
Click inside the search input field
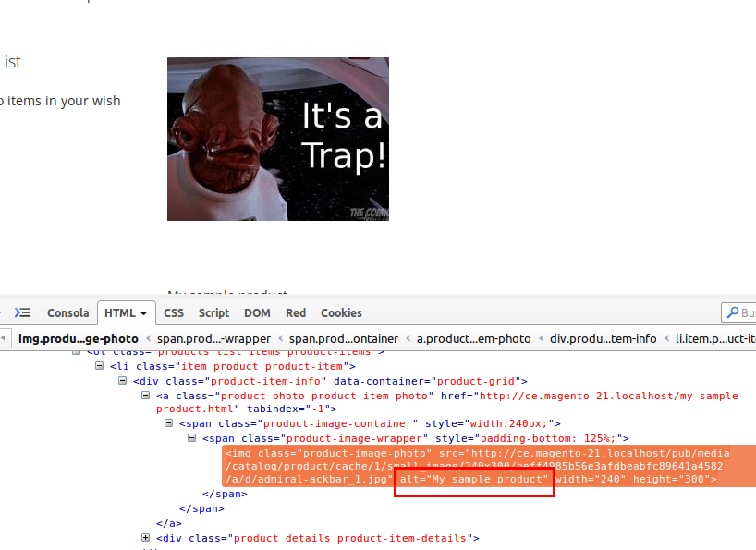[x=750, y=312]
